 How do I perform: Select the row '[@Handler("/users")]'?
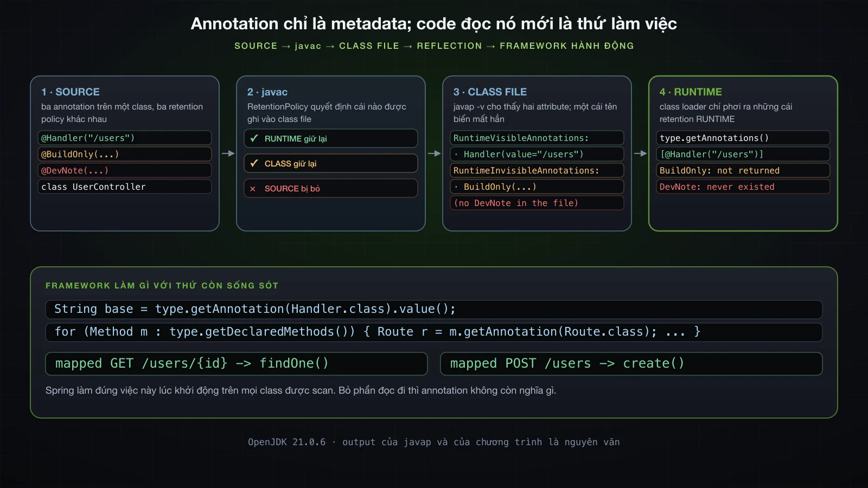tap(743, 154)
